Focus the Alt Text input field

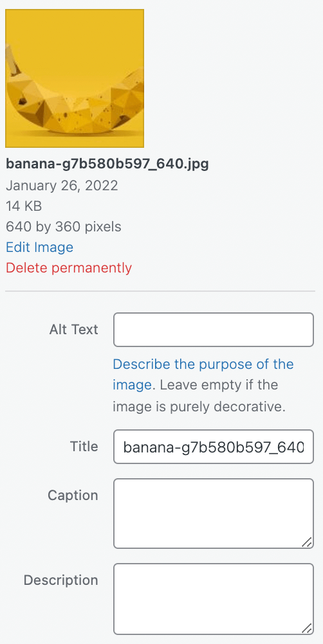214,330
